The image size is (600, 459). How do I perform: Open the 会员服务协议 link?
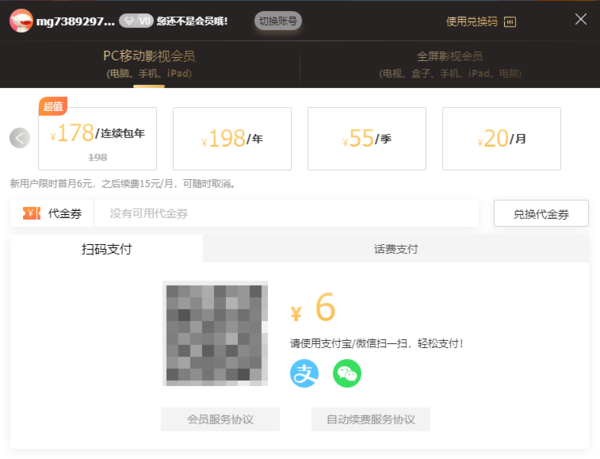pyautogui.click(x=220, y=419)
